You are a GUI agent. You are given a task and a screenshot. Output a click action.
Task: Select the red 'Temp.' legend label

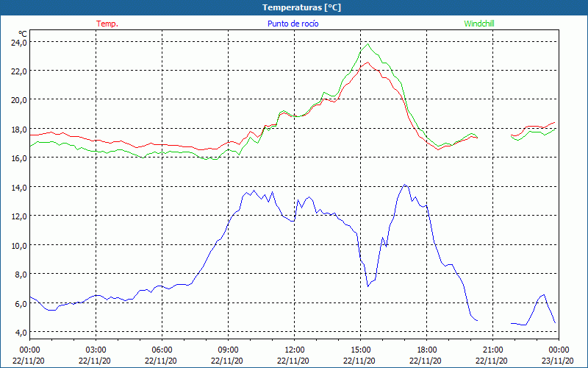(107, 24)
